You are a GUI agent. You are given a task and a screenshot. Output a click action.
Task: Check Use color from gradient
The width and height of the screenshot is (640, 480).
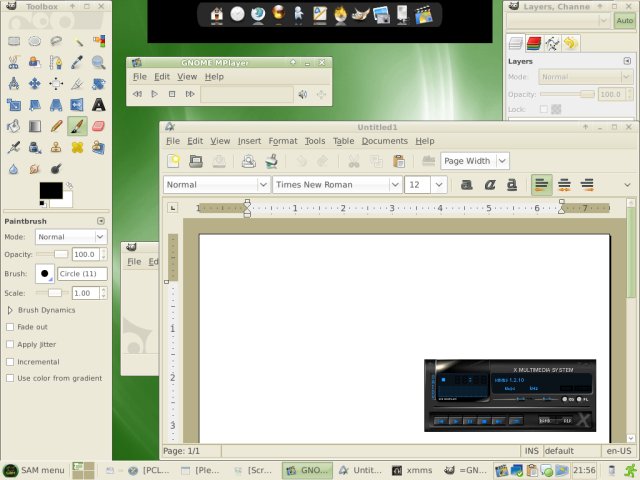(10, 379)
